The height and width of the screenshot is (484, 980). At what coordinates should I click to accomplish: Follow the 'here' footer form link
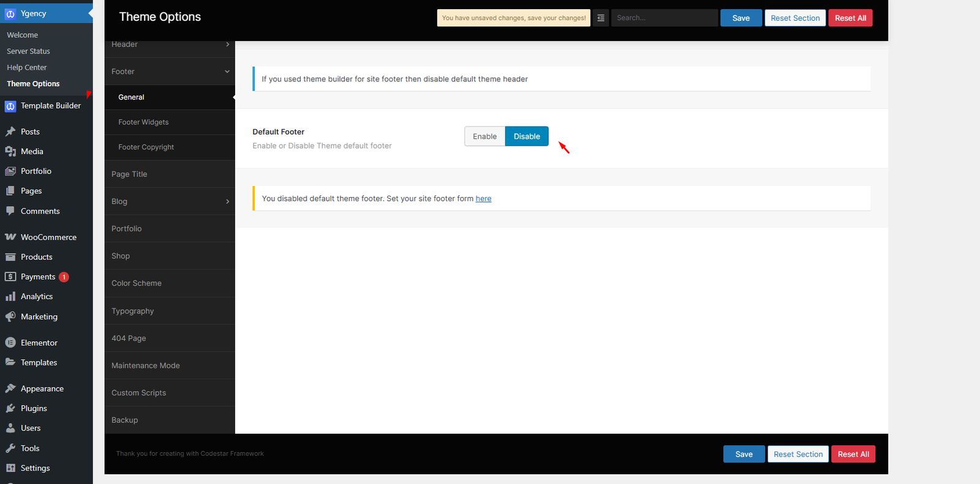tap(483, 199)
